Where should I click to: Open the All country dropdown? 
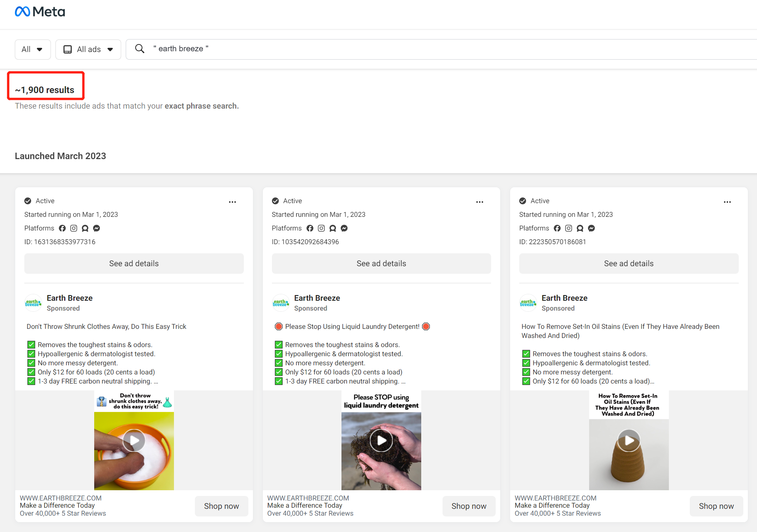point(33,49)
